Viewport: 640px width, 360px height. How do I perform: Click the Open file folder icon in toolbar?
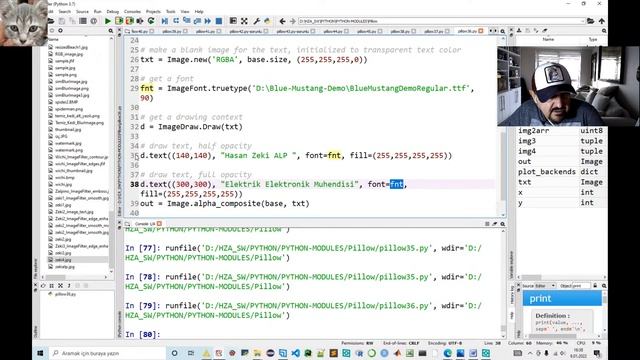(51, 21)
